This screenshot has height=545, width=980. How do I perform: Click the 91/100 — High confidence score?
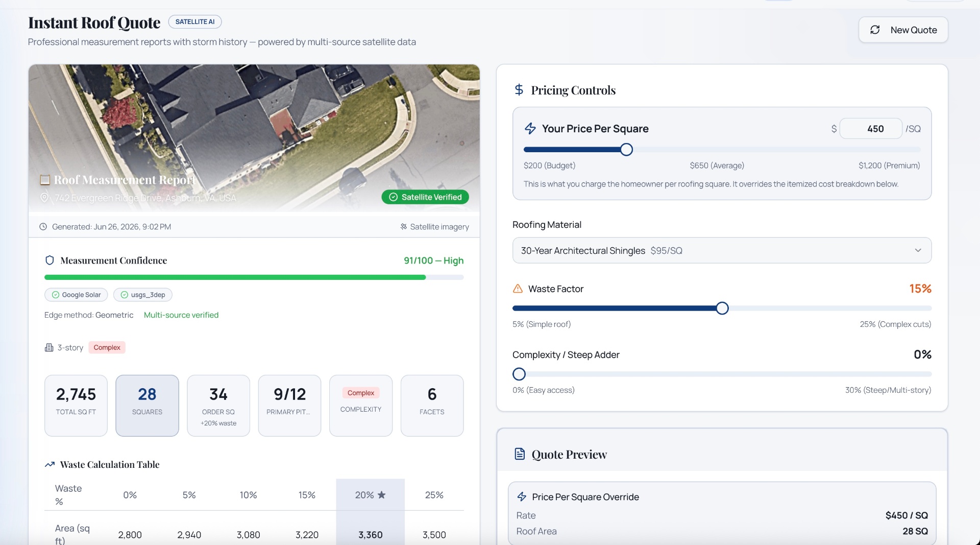tap(433, 260)
